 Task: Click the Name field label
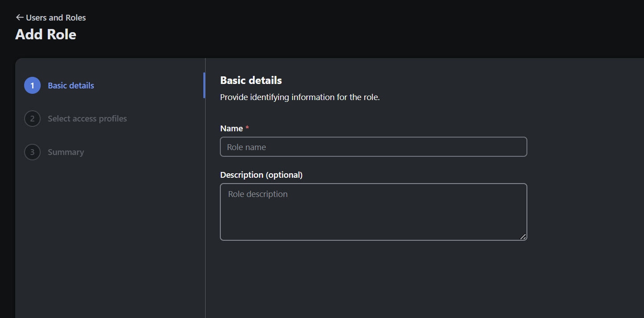click(x=232, y=128)
